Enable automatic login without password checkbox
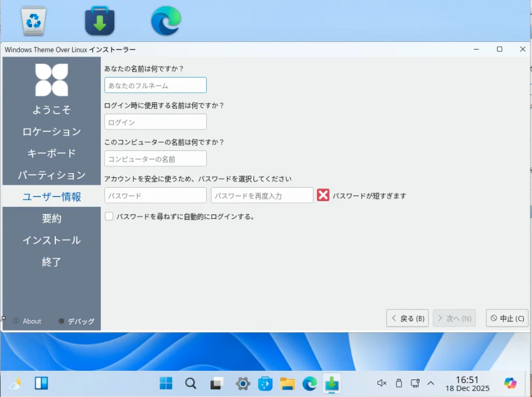Image resolution: width=532 pixels, height=397 pixels. click(109, 216)
